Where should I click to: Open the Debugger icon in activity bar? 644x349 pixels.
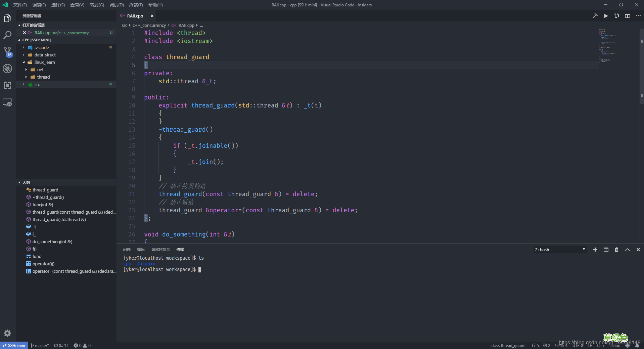point(7,68)
